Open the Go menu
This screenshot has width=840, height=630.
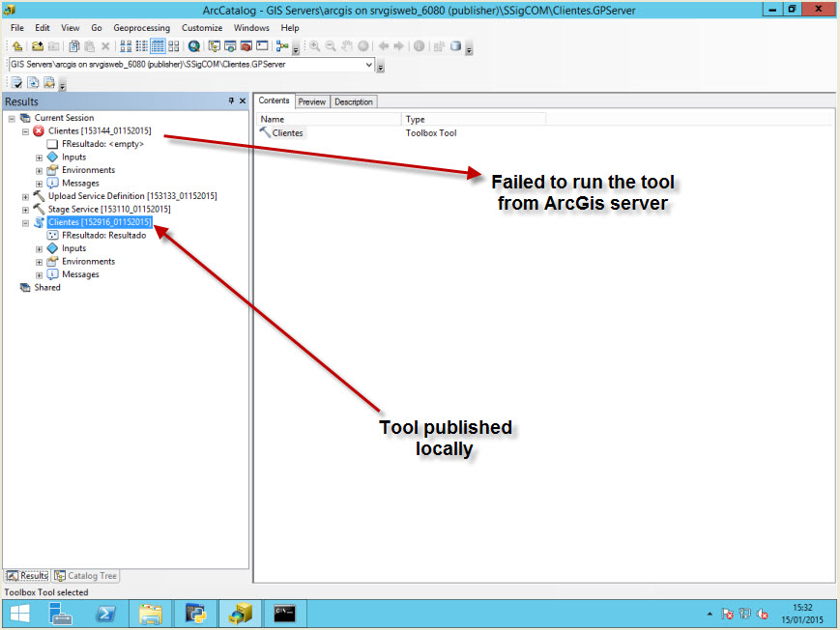(97, 28)
